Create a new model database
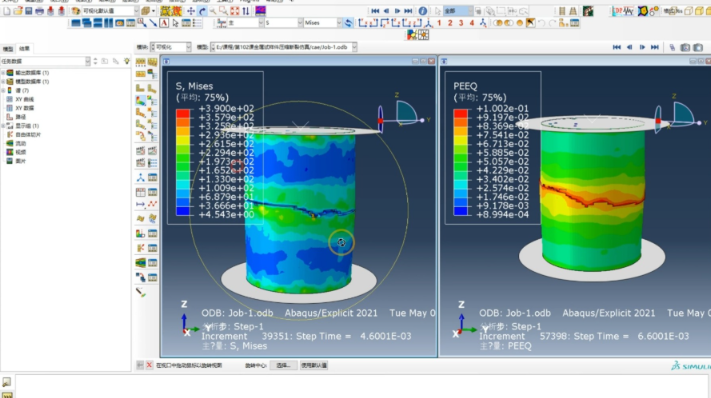The height and width of the screenshot is (398, 711). pyautogui.click(x=7, y=11)
